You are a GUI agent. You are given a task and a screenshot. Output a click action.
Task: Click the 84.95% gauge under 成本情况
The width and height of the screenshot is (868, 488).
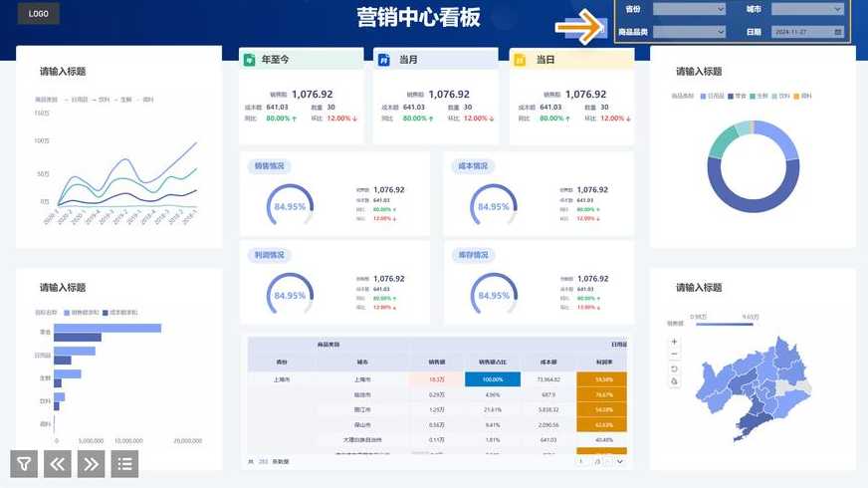[x=494, y=205]
